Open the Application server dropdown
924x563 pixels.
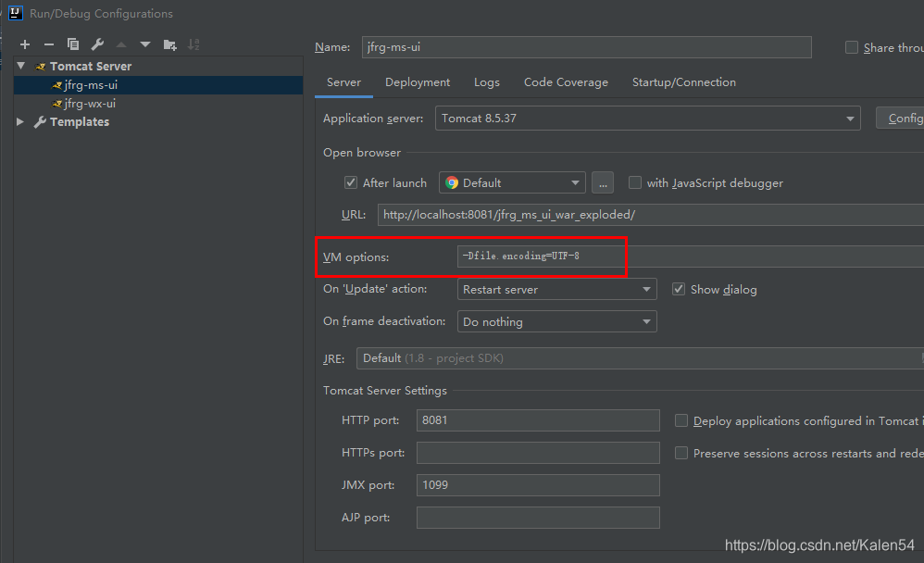pos(647,119)
